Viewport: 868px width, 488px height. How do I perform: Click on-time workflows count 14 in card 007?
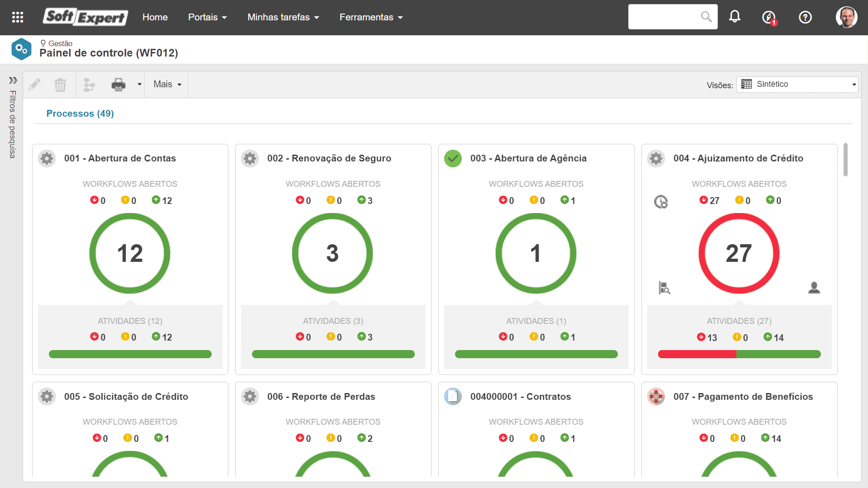pos(771,438)
